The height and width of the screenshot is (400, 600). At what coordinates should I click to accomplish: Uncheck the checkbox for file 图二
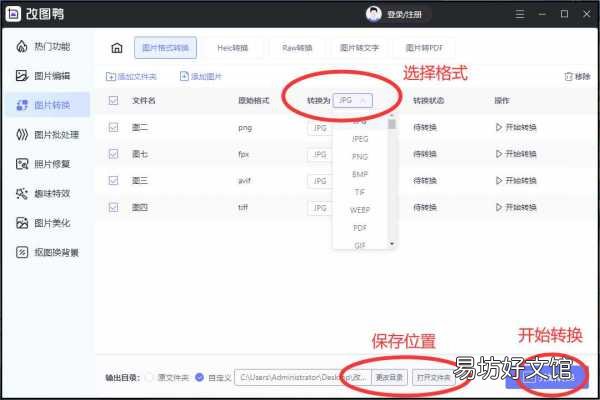(113, 127)
